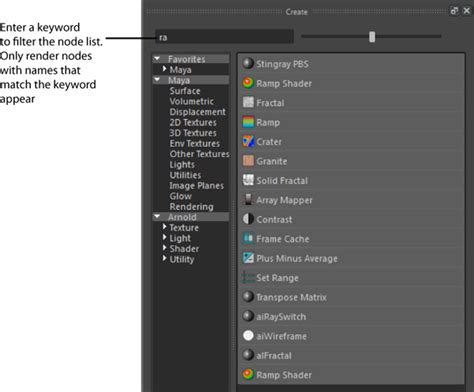
Task: Click the Fractal texture icon
Action: (x=248, y=102)
